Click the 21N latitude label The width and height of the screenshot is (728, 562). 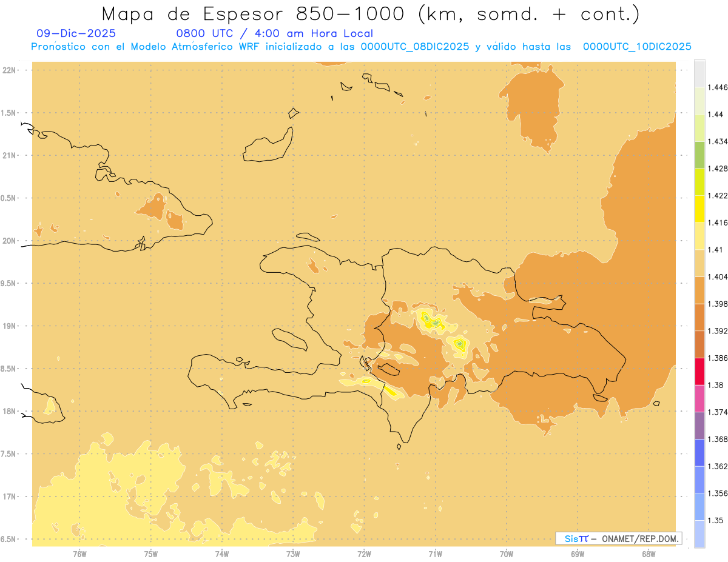(x=9, y=155)
